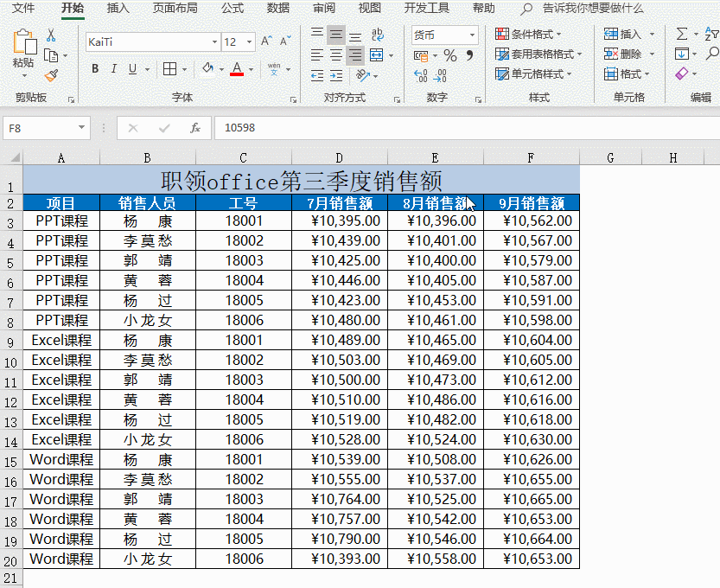The image size is (720, 588).
Task: Click the 条件格式 button
Action: pos(531,34)
